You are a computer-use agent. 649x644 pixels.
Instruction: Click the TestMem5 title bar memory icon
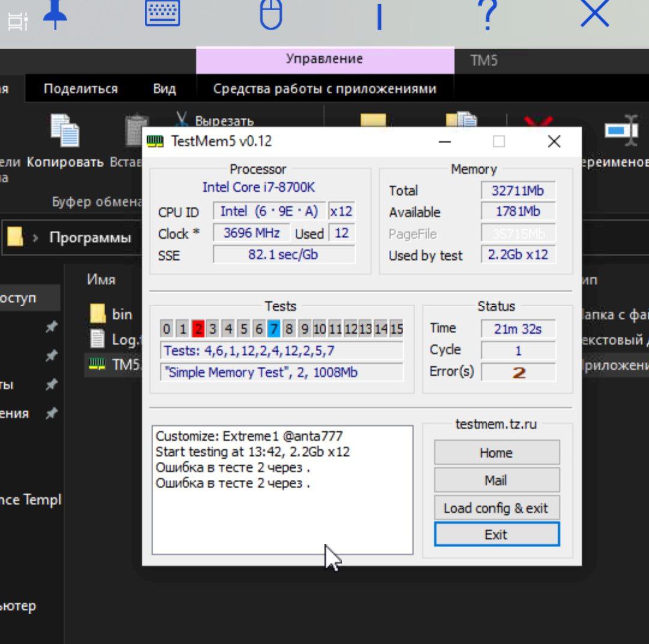coord(155,142)
